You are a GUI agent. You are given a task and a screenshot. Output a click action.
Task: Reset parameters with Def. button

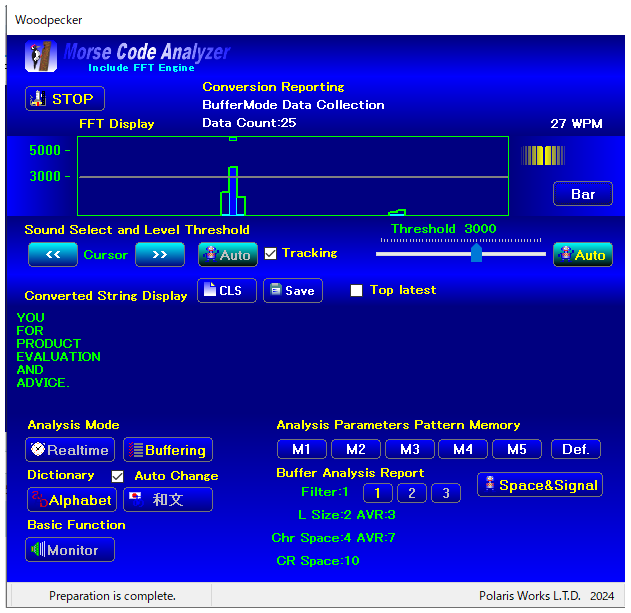(x=575, y=449)
